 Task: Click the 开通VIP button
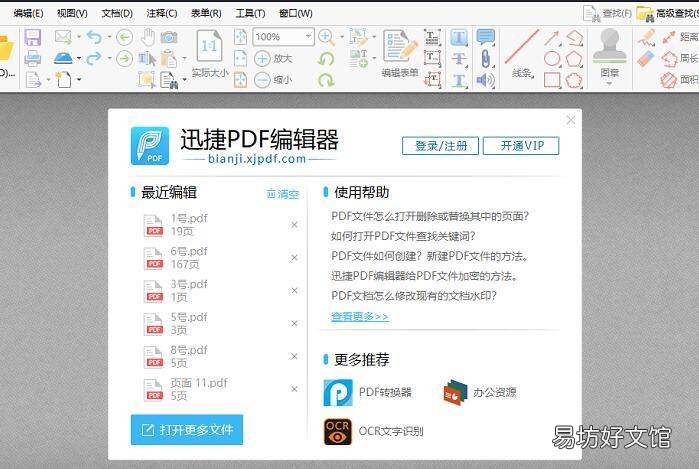coord(521,146)
